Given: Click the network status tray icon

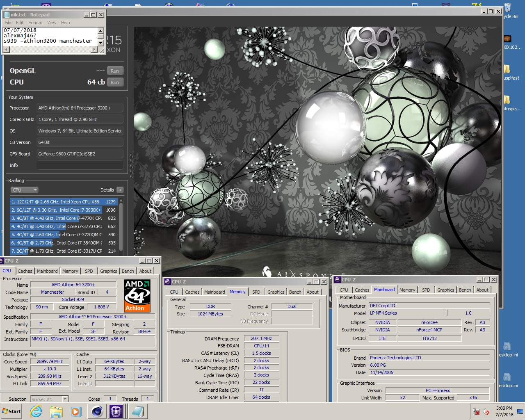Looking at the screenshot, I should [x=476, y=411].
